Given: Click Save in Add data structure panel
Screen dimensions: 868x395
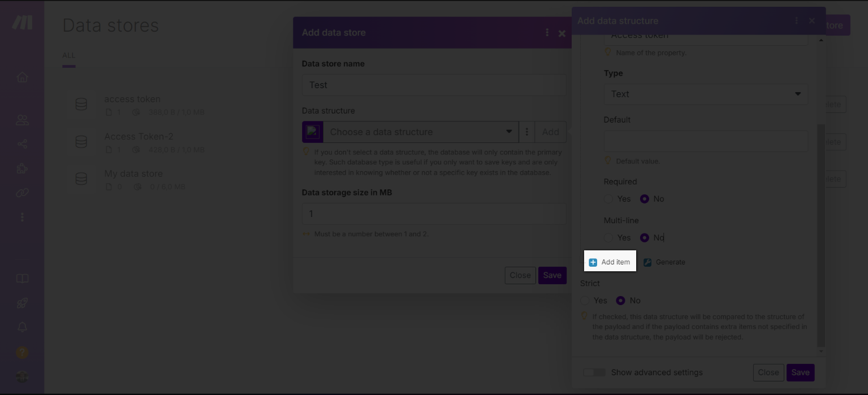Looking at the screenshot, I should pyautogui.click(x=801, y=372).
